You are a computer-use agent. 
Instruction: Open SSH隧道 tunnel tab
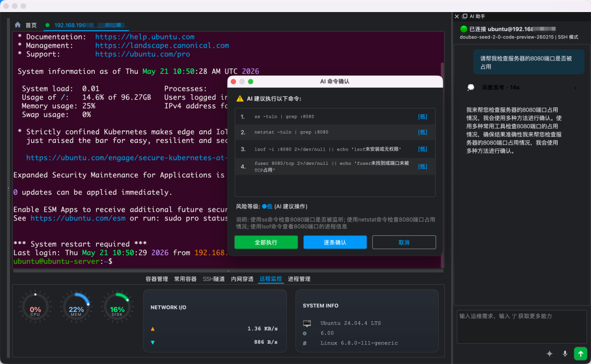214,279
